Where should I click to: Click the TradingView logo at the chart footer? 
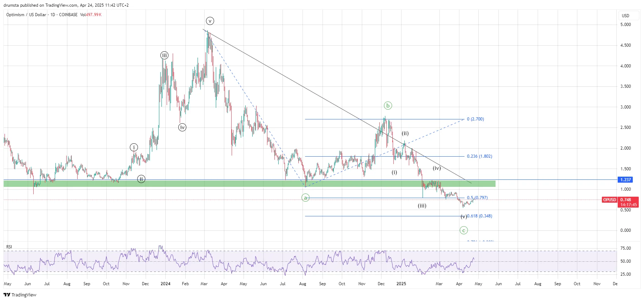[x=20, y=295]
